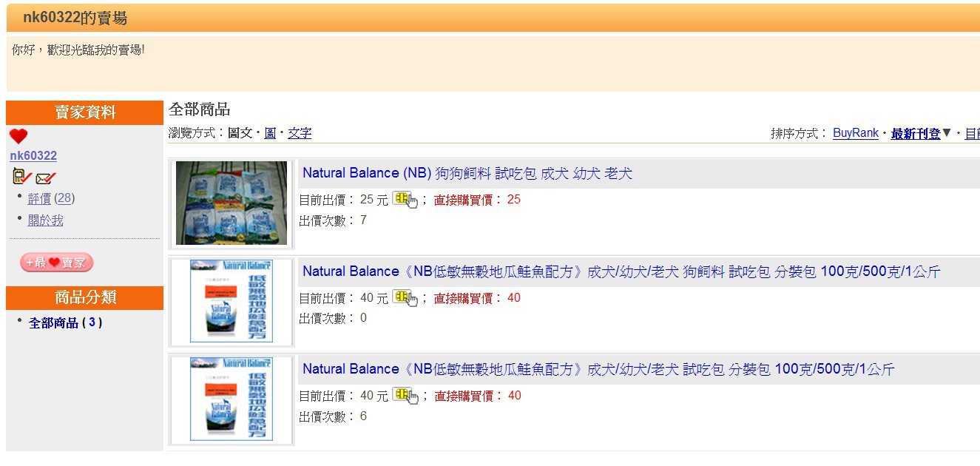Click the 直接購買價 25 text
This screenshot has width=980, height=466.
click(477, 200)
